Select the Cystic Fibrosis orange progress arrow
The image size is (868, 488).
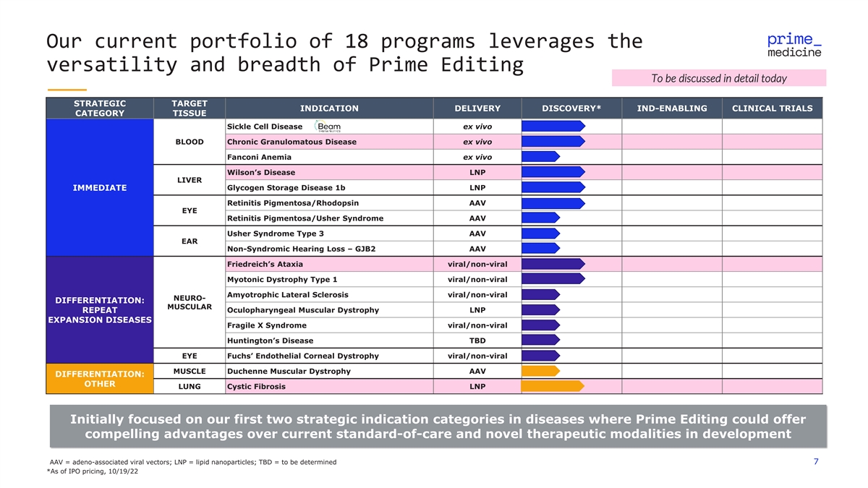pyautogui.click(x=552, y=386)
